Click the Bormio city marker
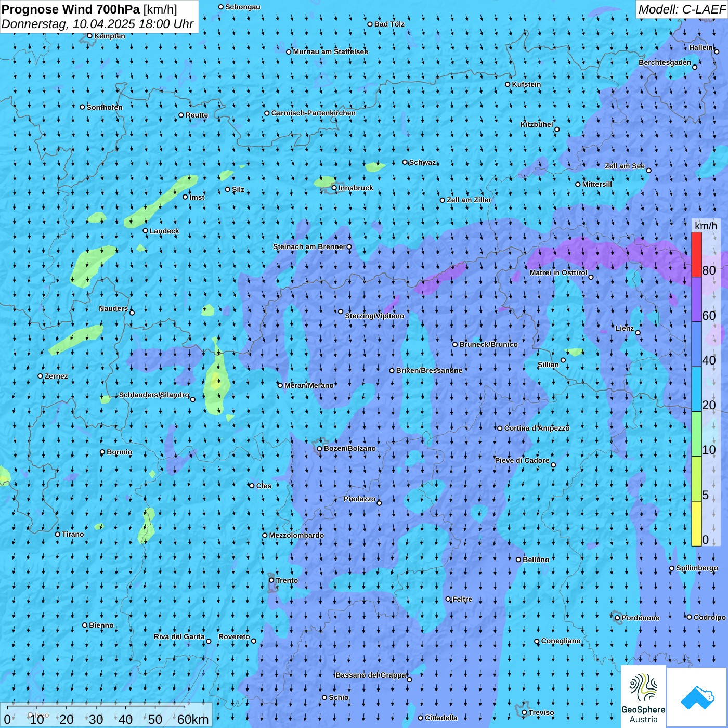This screenshot has height=728, width=728. pyautogui.click(x=102, y=452)
